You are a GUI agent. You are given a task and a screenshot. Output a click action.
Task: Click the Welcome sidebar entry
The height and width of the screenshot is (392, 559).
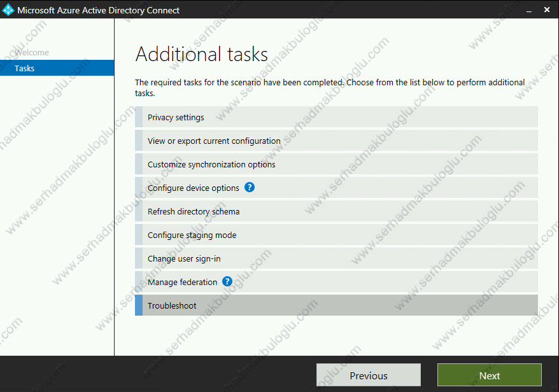click(33, 52)
